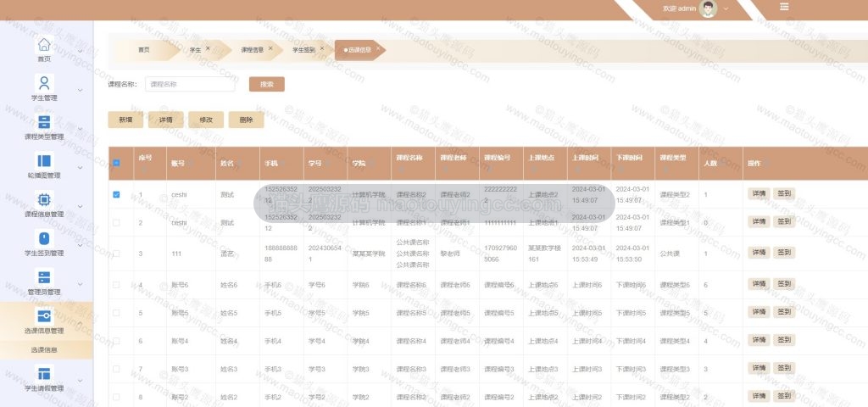Check the checkbox for row 3

[116, 254]
